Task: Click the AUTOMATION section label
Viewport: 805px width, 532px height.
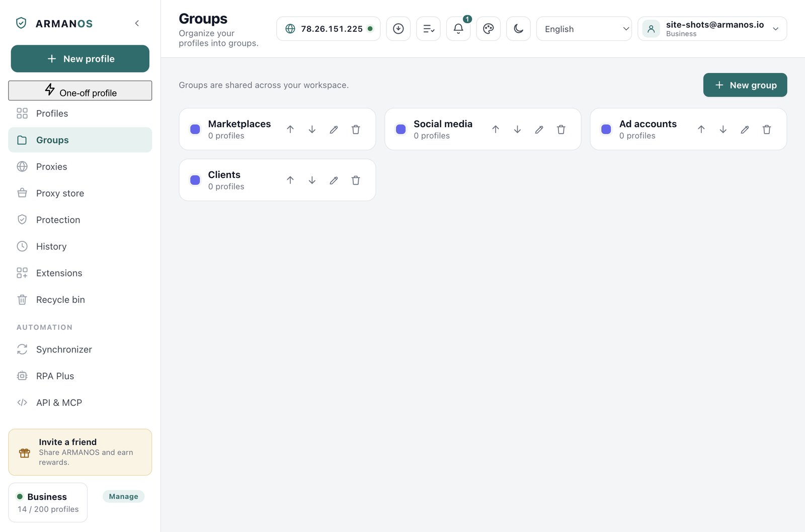Action: tap(44, 327)
